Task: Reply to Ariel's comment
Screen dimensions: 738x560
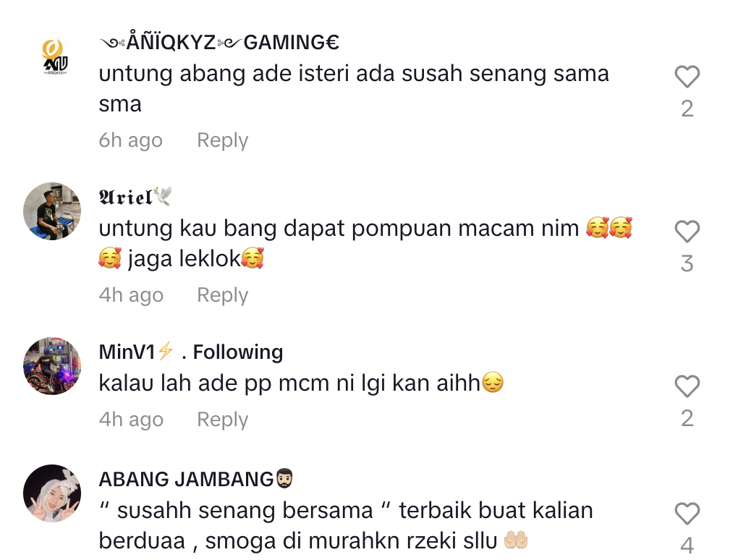Action: click(222, 295)
